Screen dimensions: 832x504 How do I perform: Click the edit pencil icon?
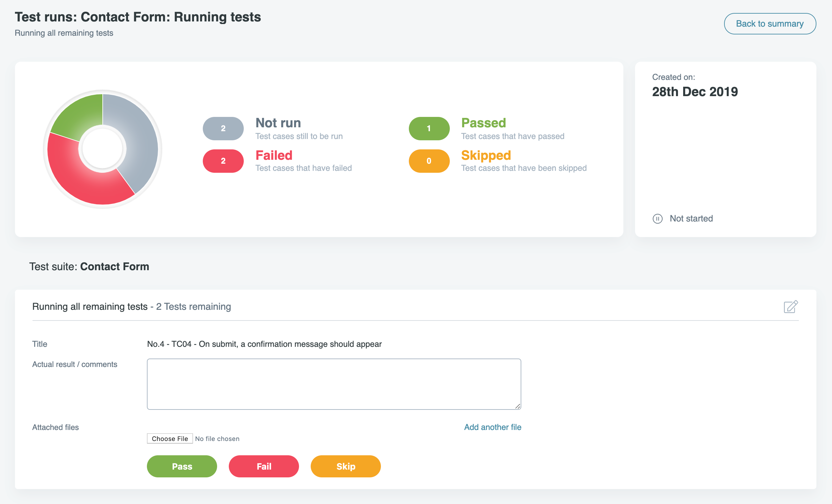[x=790, y=307]
